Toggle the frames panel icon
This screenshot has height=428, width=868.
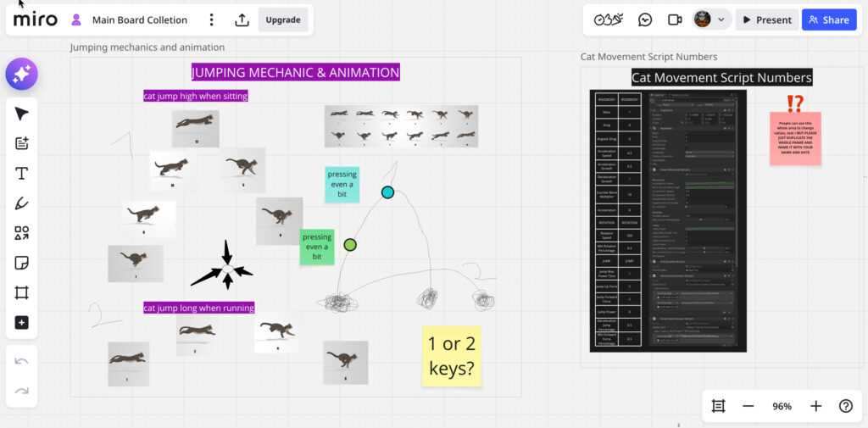pyautogui.click(x=718, y=406)
